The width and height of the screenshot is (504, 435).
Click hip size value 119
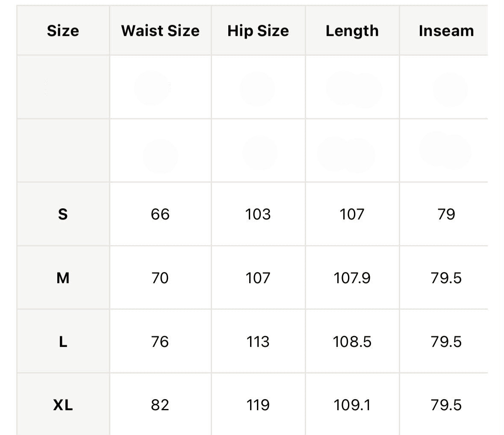[x=258, y=405]
